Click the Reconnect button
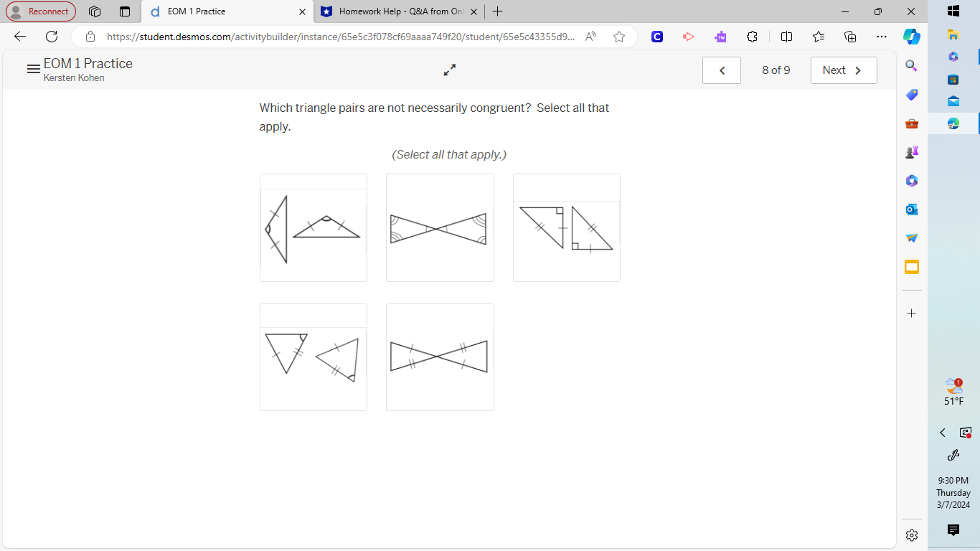This screenshot has width=980, height=551. click(40, 11)
